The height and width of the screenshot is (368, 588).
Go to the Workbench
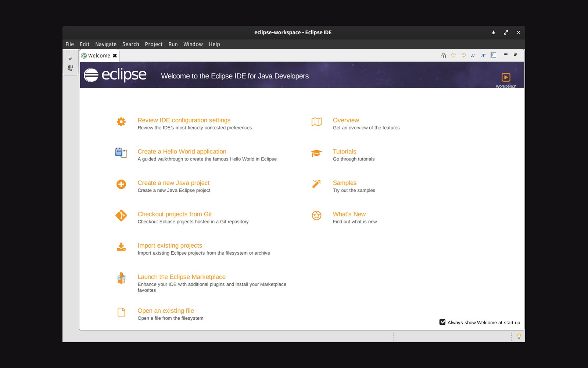coord(506,80)
